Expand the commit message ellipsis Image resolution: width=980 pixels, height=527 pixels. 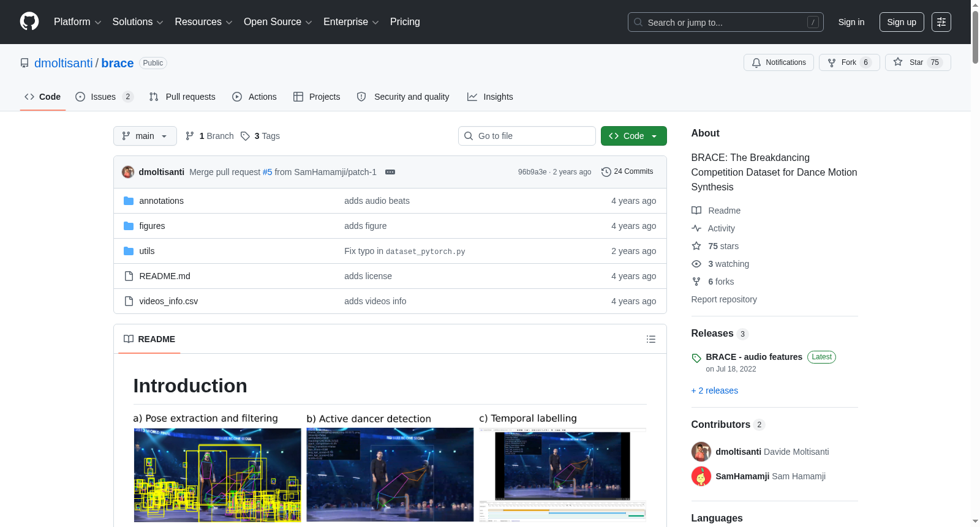pos(390,172)
